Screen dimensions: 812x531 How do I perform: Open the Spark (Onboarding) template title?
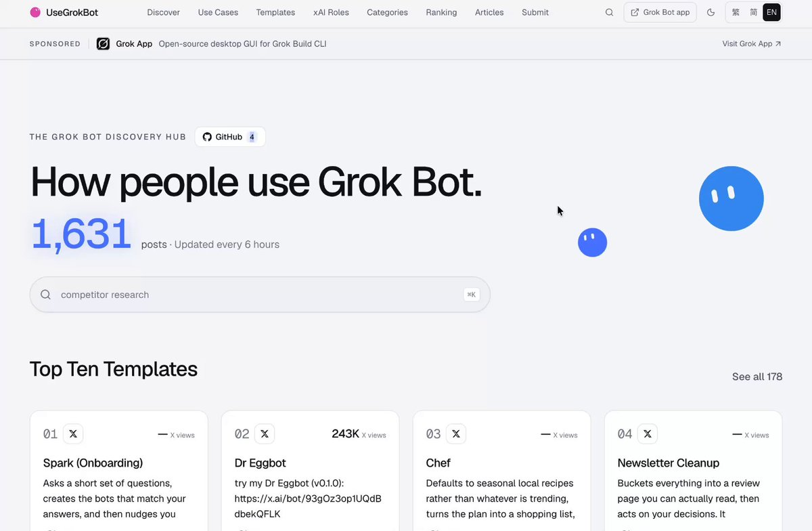93,463
